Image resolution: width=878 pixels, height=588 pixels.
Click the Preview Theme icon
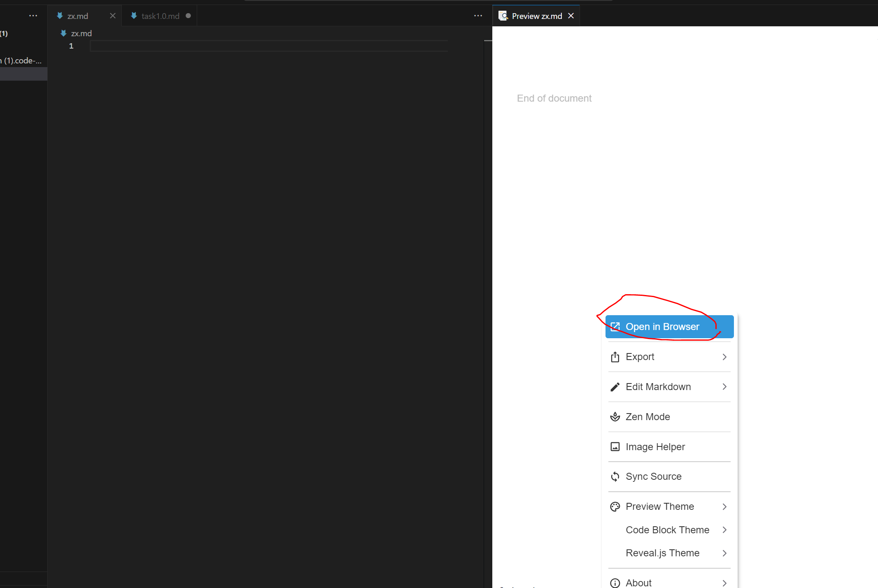point(615,506)
